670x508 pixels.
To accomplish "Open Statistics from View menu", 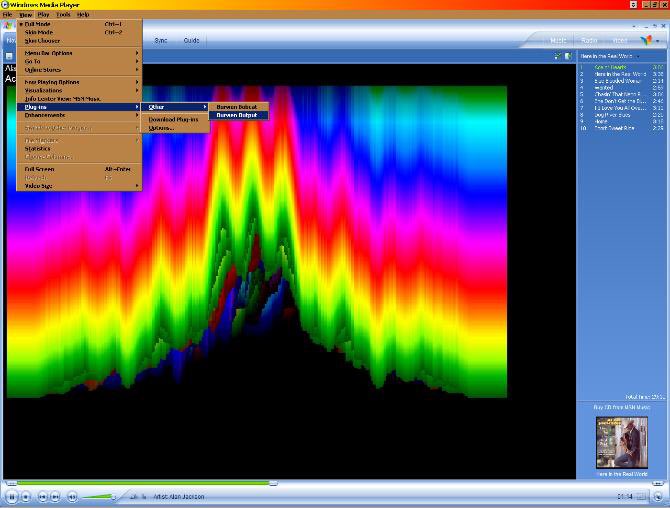I will pos(79,149).
